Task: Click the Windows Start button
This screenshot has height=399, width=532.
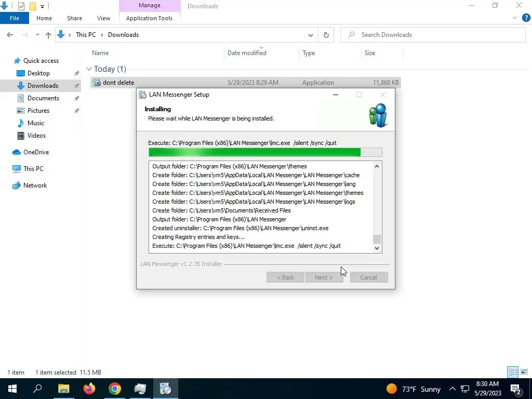Action: click(12, 389)
